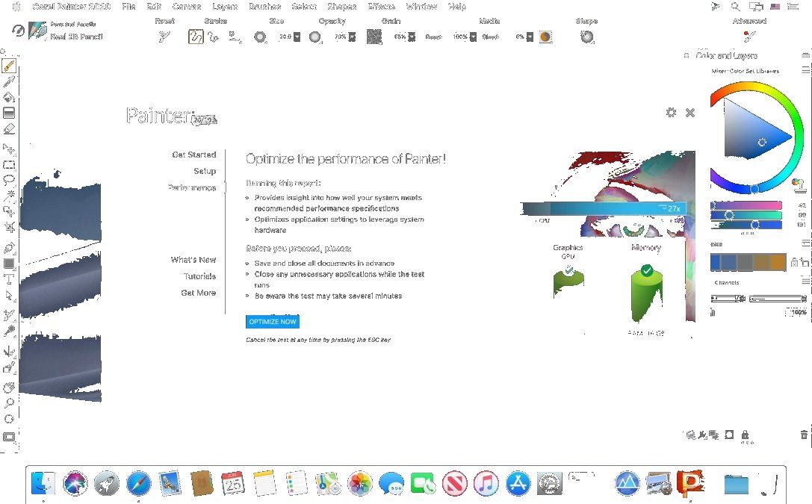Choose the Align to Path stroke option
The image size is (812, 504).
235,37
